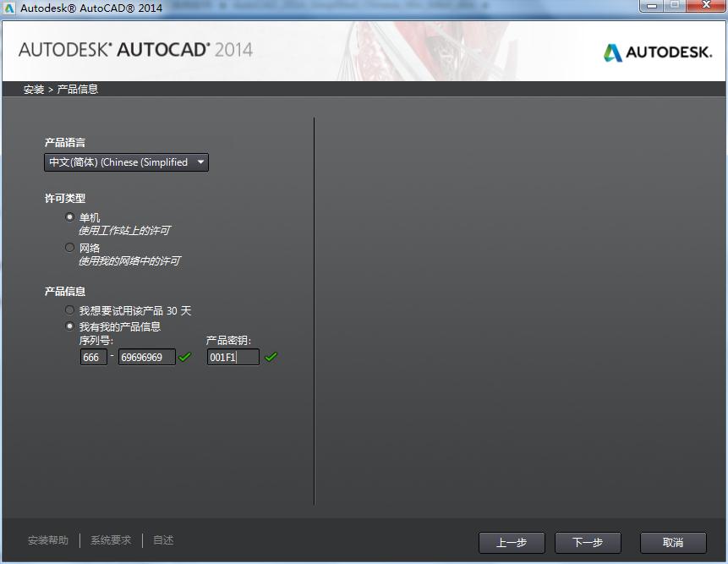Image resolution: width=728 pixels, height=564 pixels.
Task: Click the Autodesk logo in the top-right corner
Action: pyautogui.click(x=657, y=52)
